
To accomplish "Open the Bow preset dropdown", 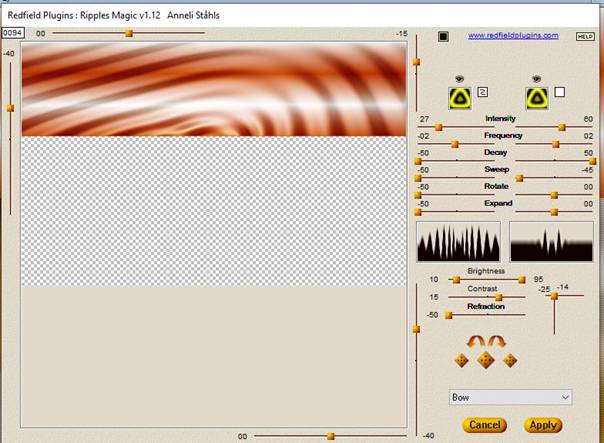I will coord(510,397).
